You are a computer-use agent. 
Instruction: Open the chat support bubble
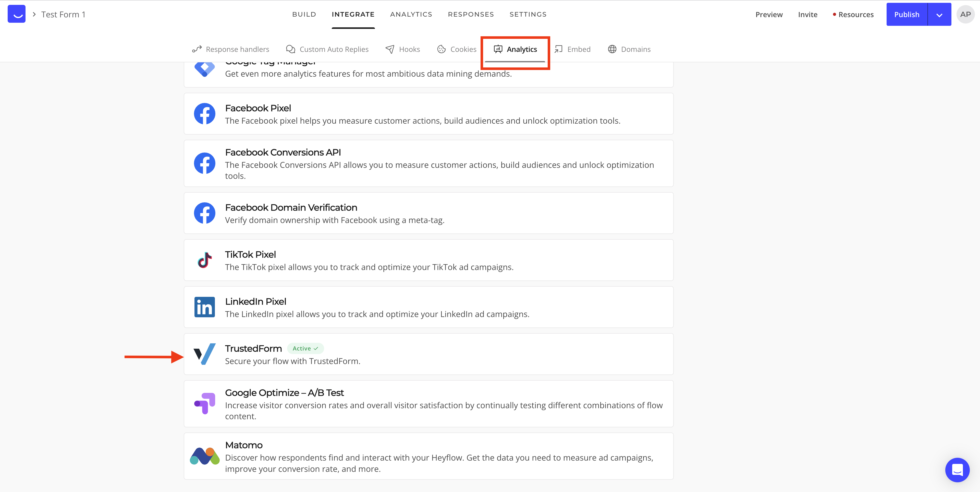(x=957, y=470)
